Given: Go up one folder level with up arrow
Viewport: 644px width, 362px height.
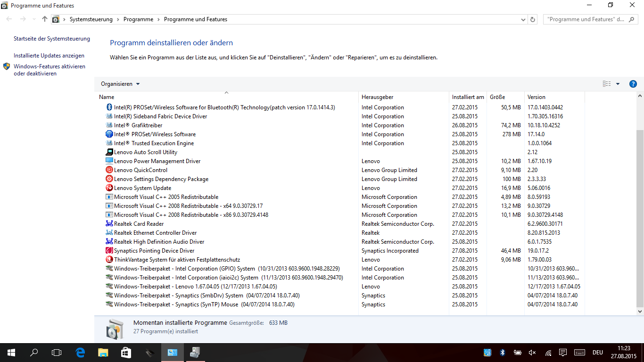Looking at the screenshot, I should tap(45, 19).
